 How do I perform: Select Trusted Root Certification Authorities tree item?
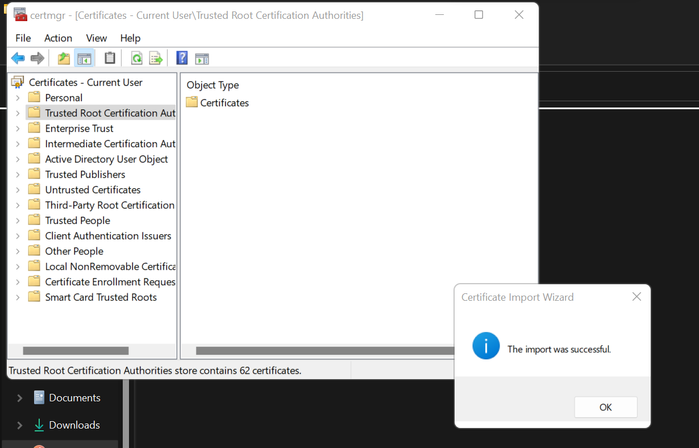[x=110, y=113]
